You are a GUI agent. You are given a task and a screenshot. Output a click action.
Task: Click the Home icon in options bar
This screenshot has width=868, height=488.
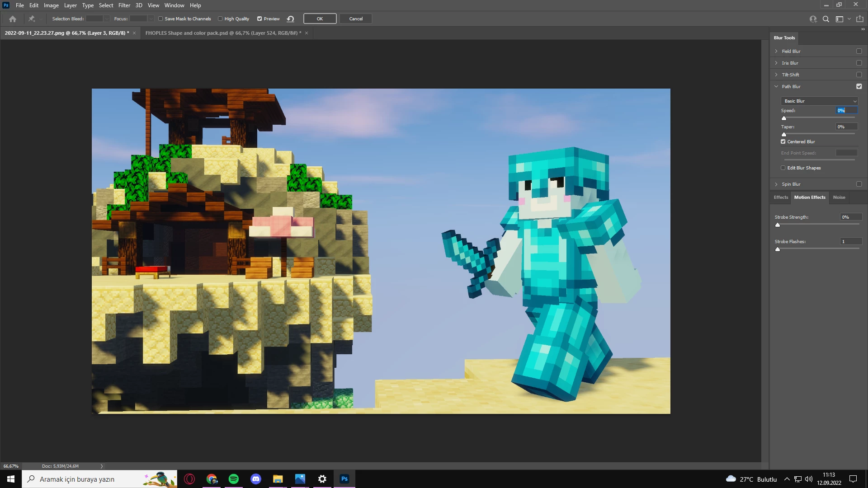click(x=13, y=19)
